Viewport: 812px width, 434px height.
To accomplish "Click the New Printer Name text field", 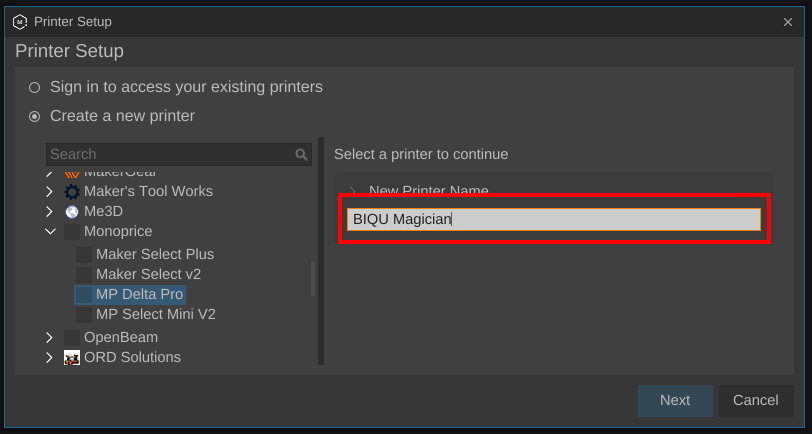I will click(x=554, y=220).
